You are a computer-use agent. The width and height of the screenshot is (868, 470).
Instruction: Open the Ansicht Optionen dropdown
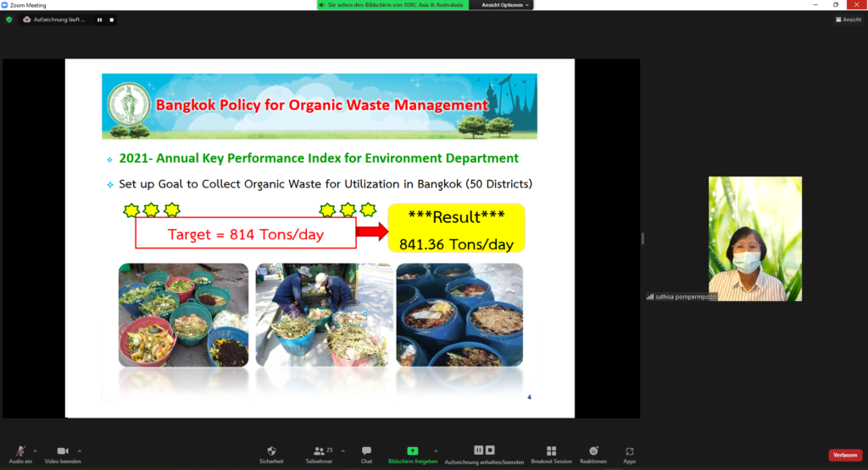pyautogui.click(x=506, y=5)
